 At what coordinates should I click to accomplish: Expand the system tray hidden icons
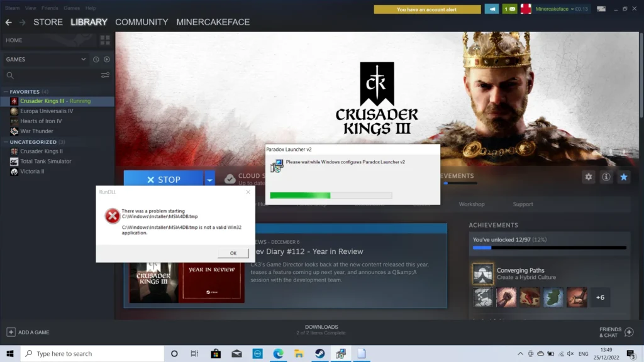click(x=520, y=353)
